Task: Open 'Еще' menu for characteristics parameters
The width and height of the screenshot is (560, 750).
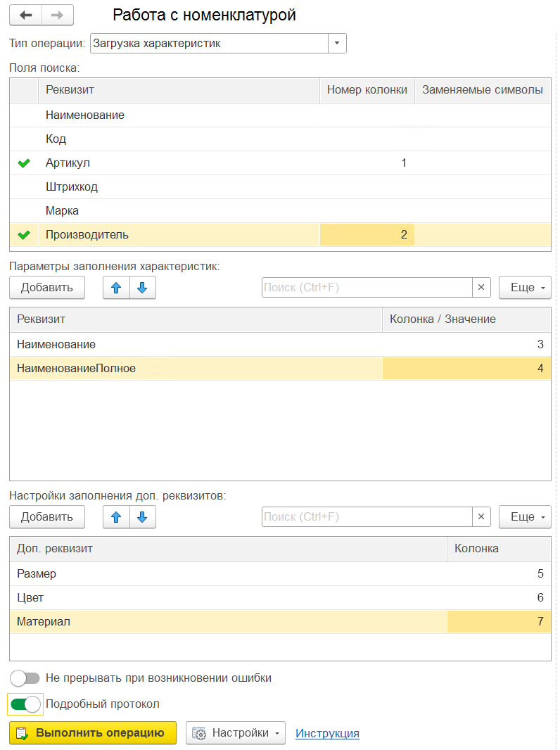Action: click(525, 288)
